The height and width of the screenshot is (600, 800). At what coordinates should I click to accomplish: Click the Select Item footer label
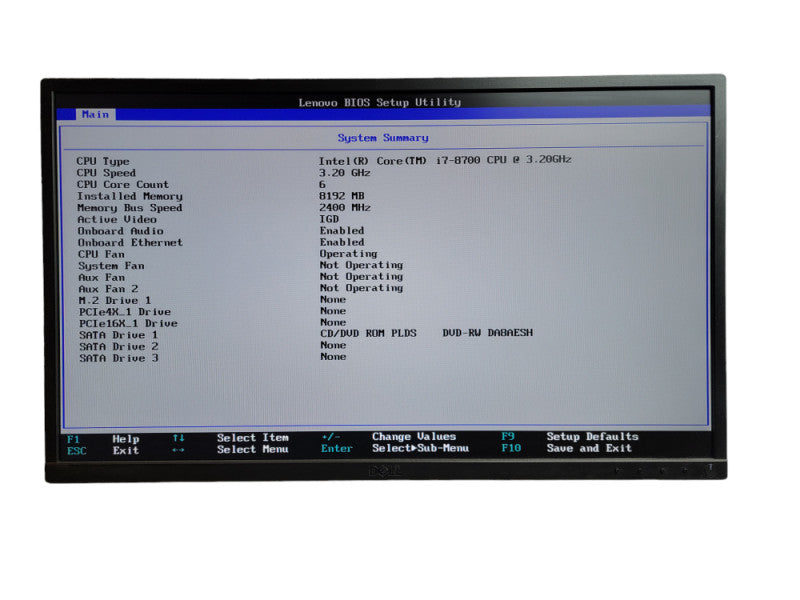[253, 438]
